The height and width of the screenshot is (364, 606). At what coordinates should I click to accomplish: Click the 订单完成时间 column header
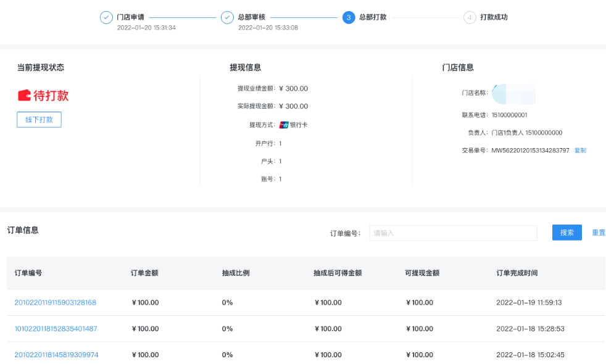pos(517,273)
